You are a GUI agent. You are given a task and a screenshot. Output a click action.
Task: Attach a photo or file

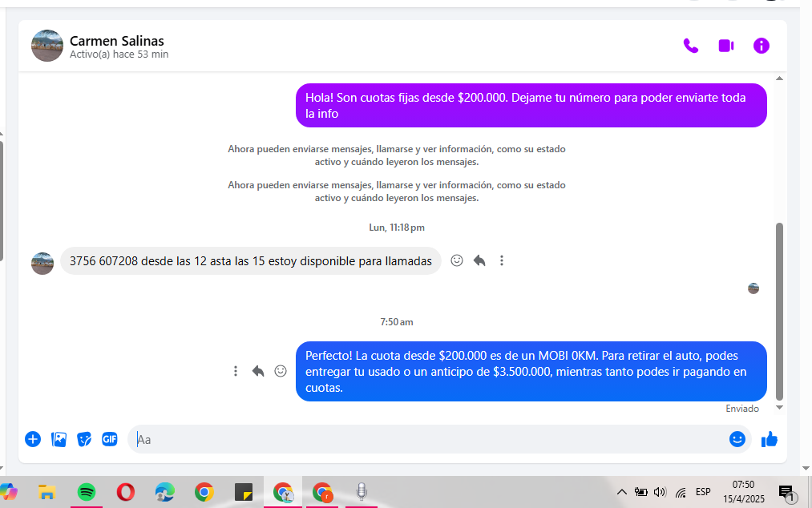pos(59,439)
